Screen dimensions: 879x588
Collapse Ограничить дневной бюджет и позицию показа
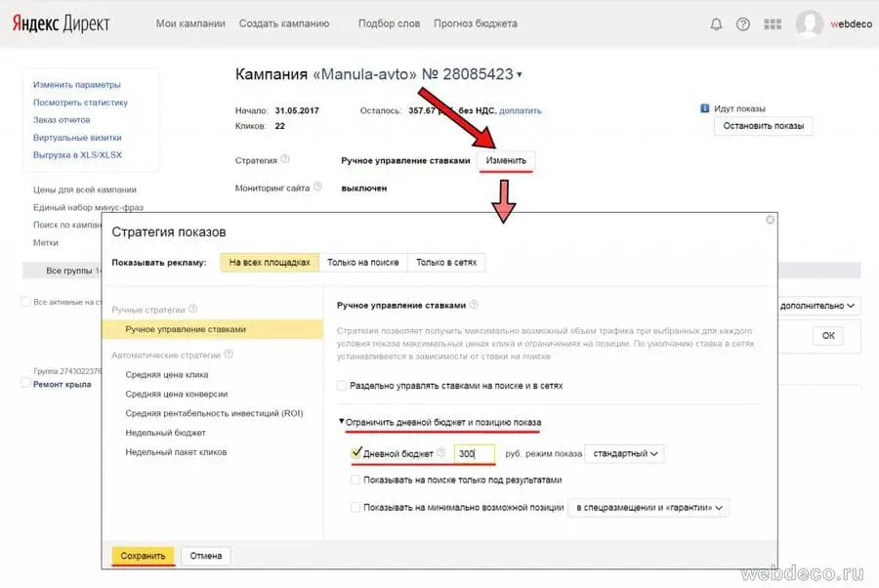pos(440,422)
